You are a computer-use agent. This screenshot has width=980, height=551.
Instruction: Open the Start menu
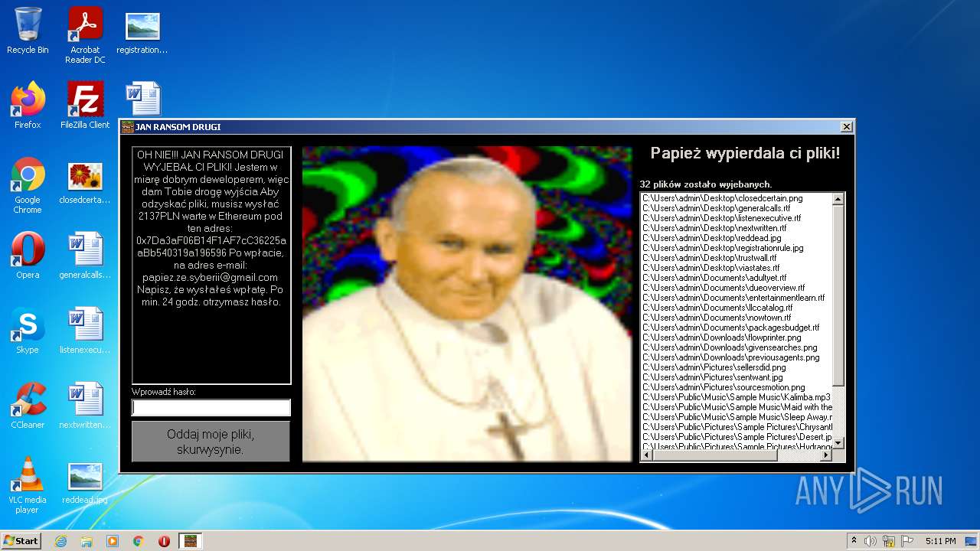pyautogui.click(x=21, y=541)
